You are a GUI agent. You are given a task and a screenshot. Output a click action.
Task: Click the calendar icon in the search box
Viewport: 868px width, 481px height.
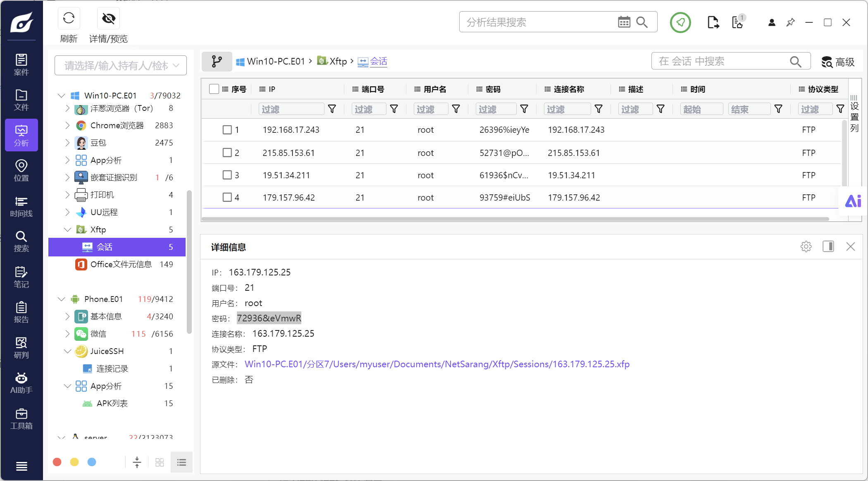(x=624, y=22)
